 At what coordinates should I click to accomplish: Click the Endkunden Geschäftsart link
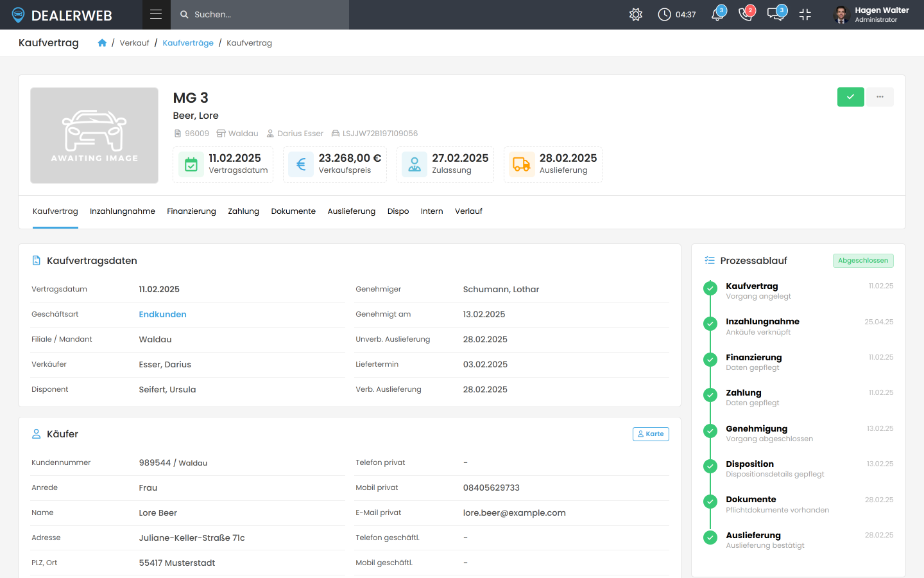(163, 314)
